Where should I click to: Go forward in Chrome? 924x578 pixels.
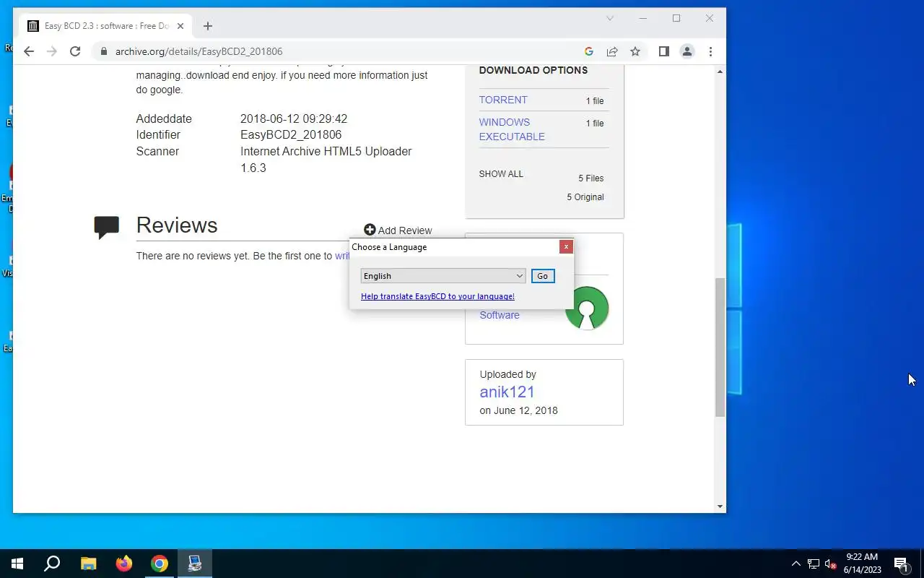[x=51, y=51]
